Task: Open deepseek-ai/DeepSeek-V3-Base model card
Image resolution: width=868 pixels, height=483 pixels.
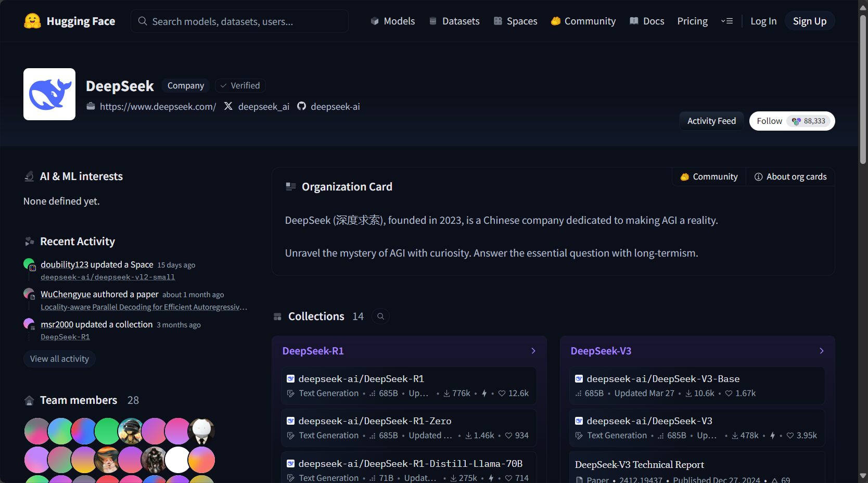Action: (x=697, y=386)
